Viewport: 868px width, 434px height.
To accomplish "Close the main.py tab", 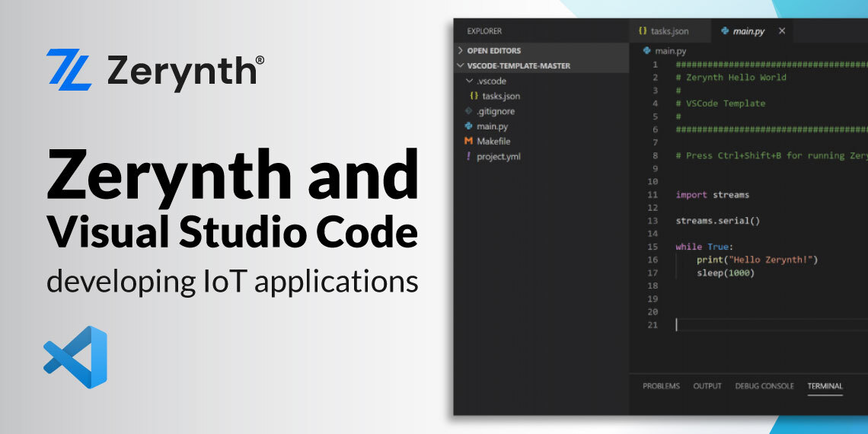I will point(782,31).
